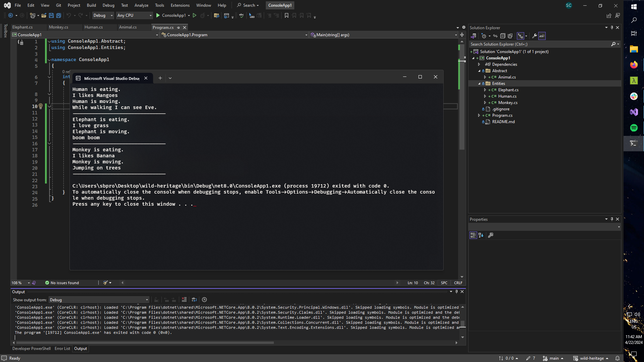644x362 pixels.
Task: Toggle Preview Selected Items in Solution Explorer
Action: click(x=542, y=36)
